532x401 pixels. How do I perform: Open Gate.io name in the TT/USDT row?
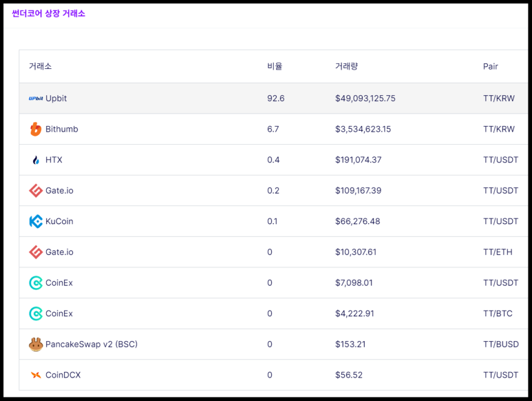pos(59,190)
